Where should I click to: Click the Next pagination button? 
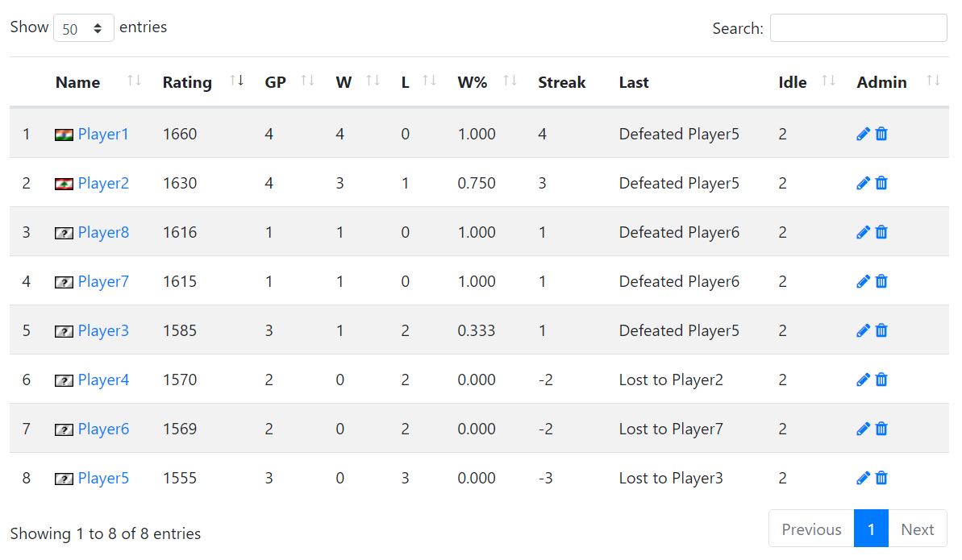tap(918, 529)
